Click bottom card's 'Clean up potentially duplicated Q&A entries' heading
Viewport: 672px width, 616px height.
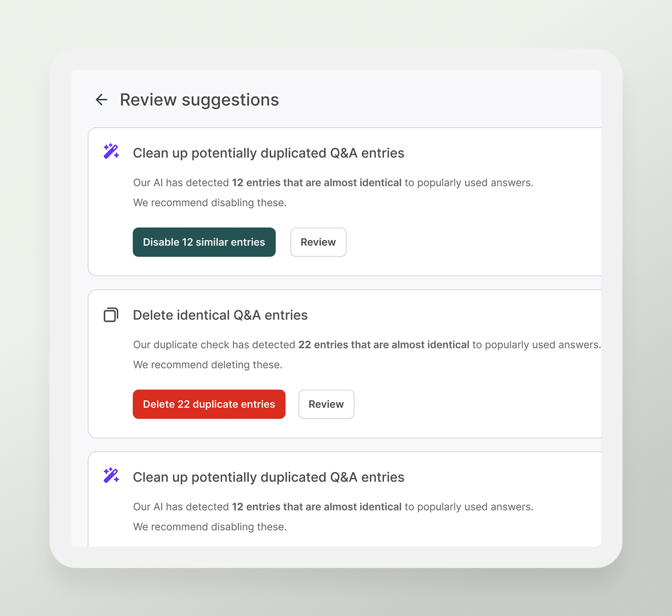point(268,477)
